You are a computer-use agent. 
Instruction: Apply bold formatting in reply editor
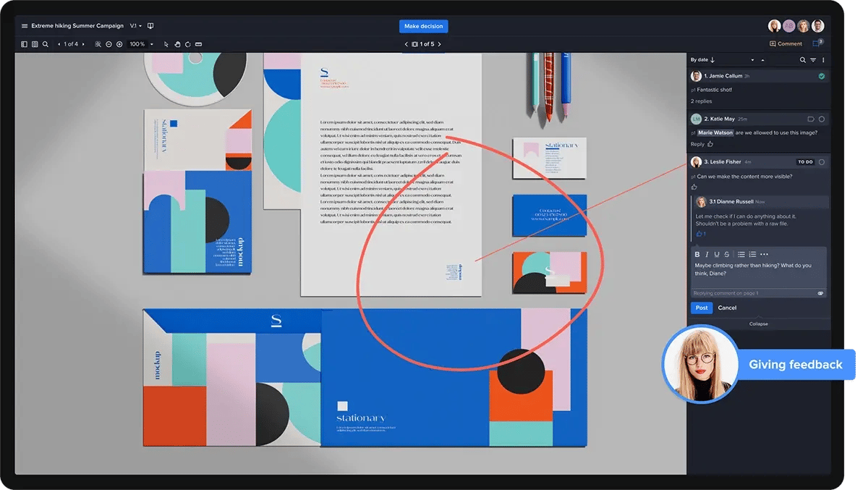click(697, 254)
